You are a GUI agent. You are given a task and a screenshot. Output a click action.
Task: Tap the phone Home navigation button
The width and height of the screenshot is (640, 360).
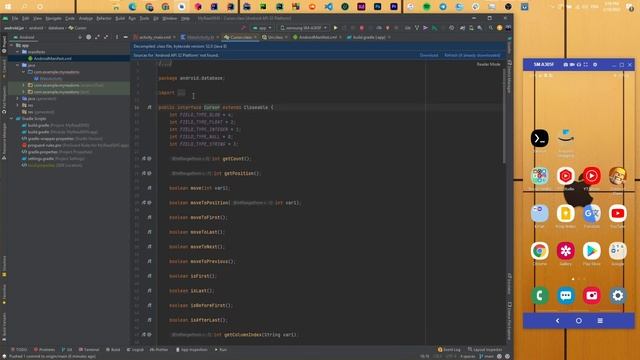click(579, 321)
